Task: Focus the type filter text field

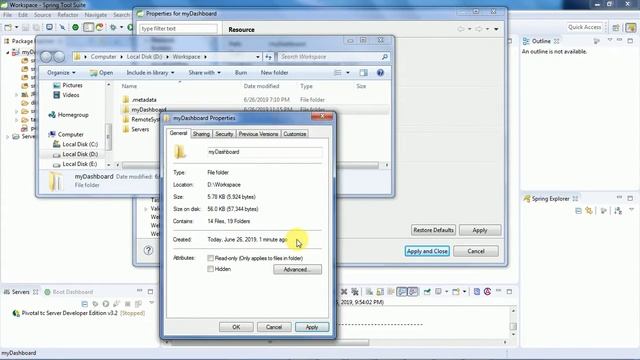Action: tap(178, 29)
